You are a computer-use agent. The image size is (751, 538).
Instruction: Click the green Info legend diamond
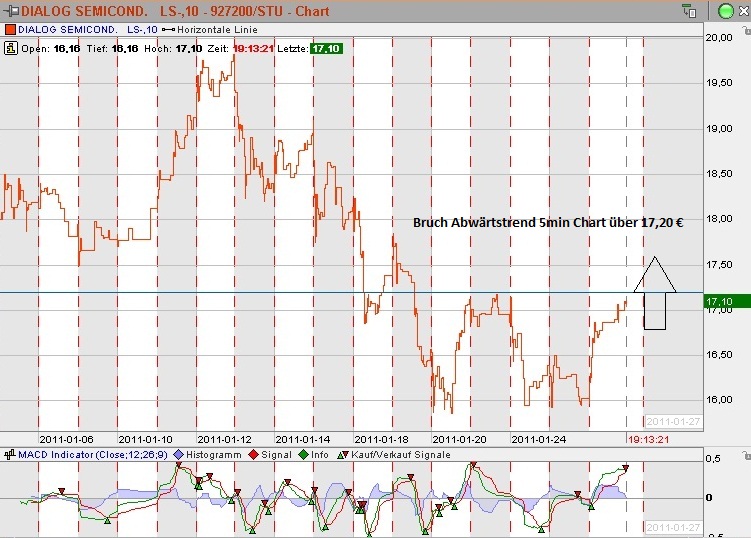[304, 455]
